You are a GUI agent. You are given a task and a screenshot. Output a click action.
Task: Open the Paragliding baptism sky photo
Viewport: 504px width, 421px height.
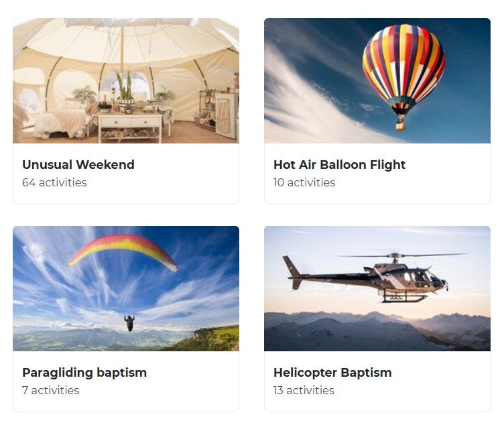click(x=126, y=288)
